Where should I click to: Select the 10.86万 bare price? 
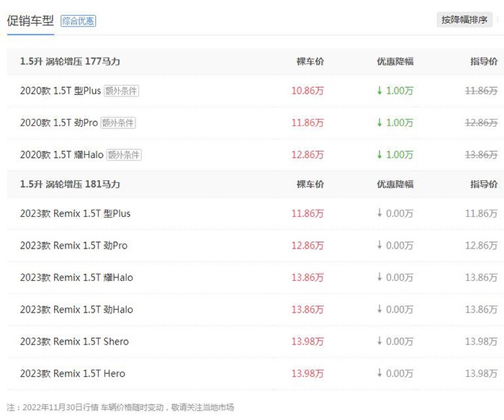click(307, 91)
